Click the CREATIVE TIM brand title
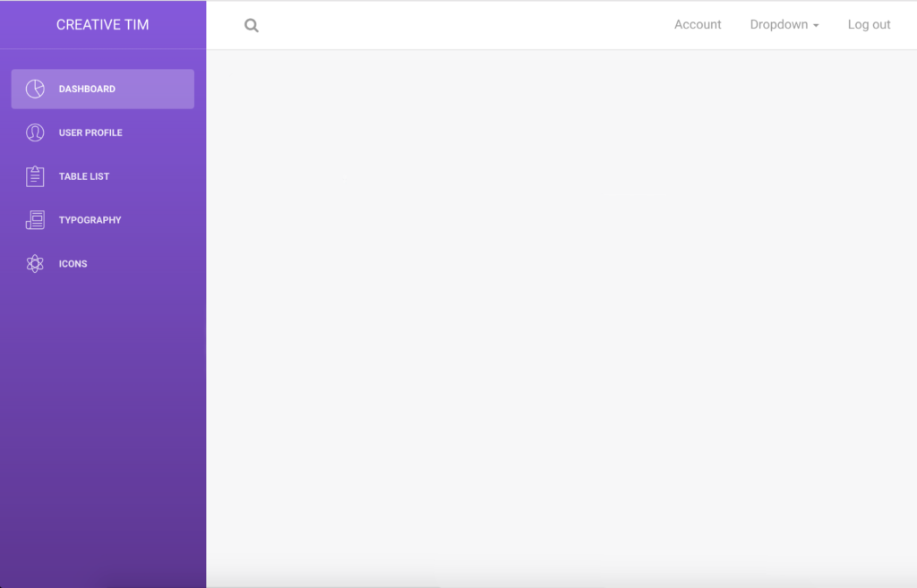Viewport: 917px width, 588px height. click(x=103, y=25)
